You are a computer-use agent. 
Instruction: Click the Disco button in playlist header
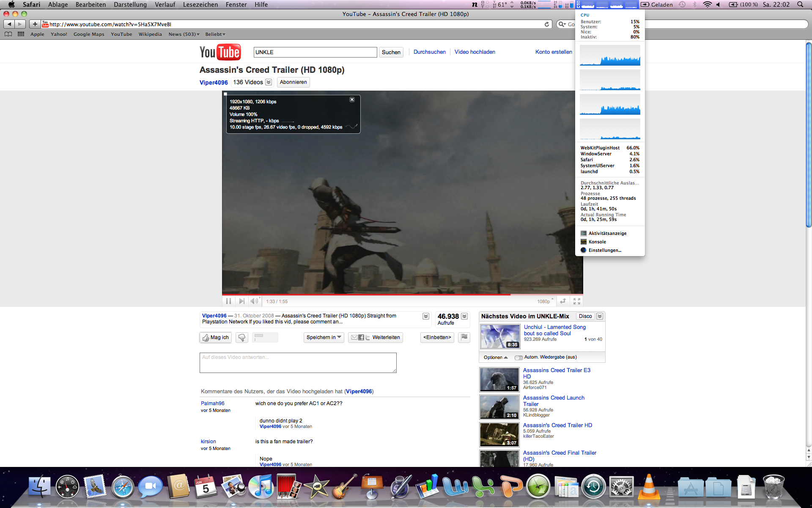coord(585,316)
